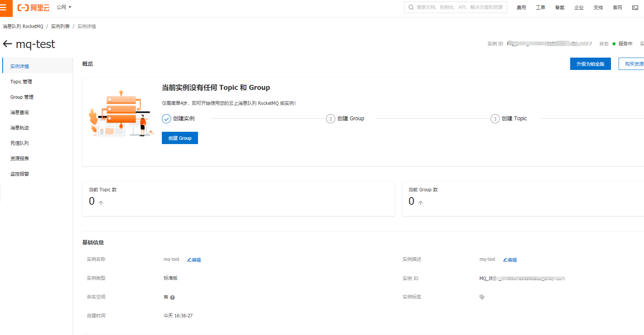Click the green 服务中 status dot
644x335 pixels.
click(x=614, y=44)
